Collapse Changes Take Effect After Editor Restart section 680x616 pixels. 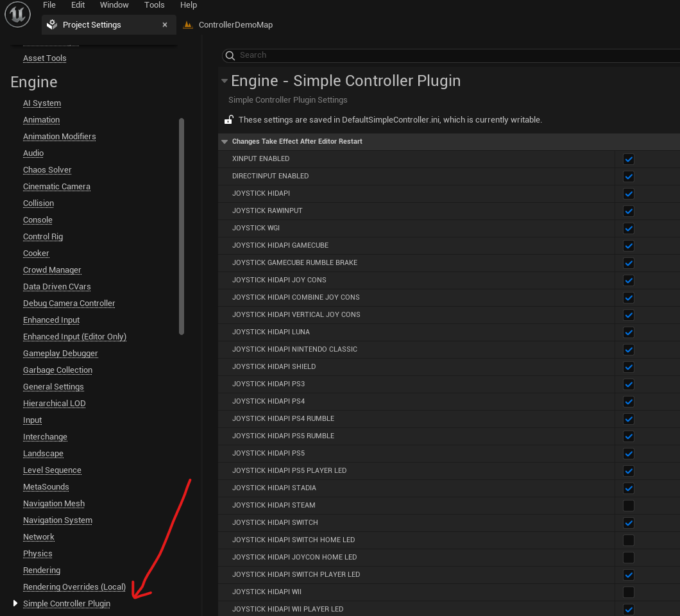click(225, 141)
